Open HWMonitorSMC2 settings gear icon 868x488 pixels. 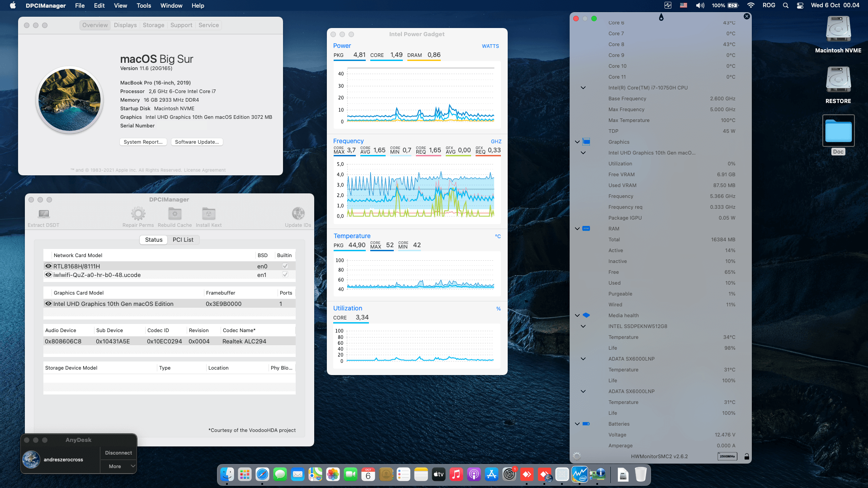576,456
